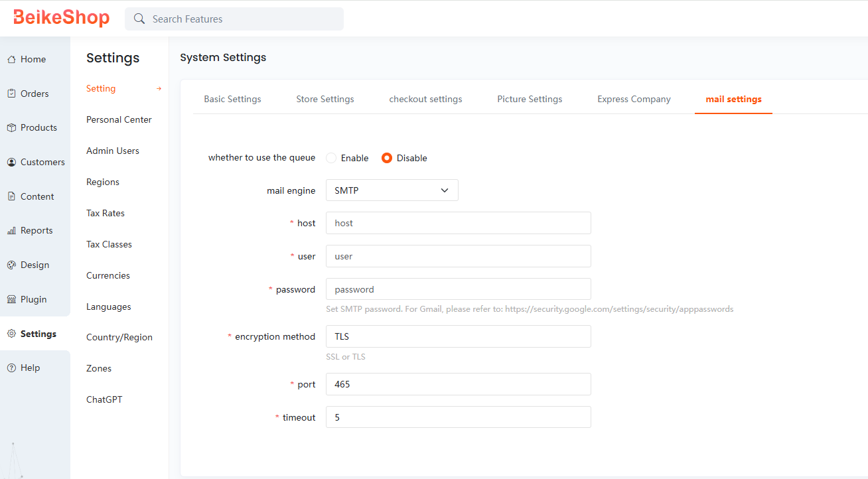Open the Picture Settings tab
This screenshot has width=868, height=479.
click(530, 99)
